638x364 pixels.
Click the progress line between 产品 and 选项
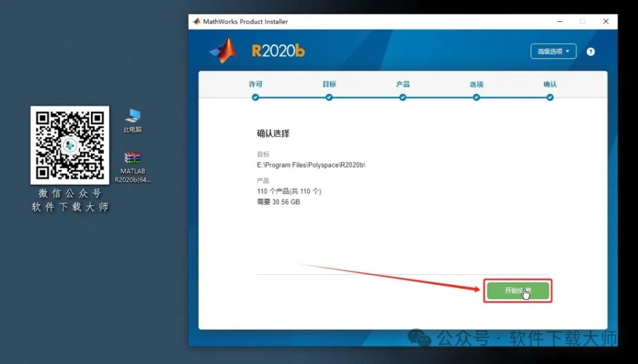439,97
